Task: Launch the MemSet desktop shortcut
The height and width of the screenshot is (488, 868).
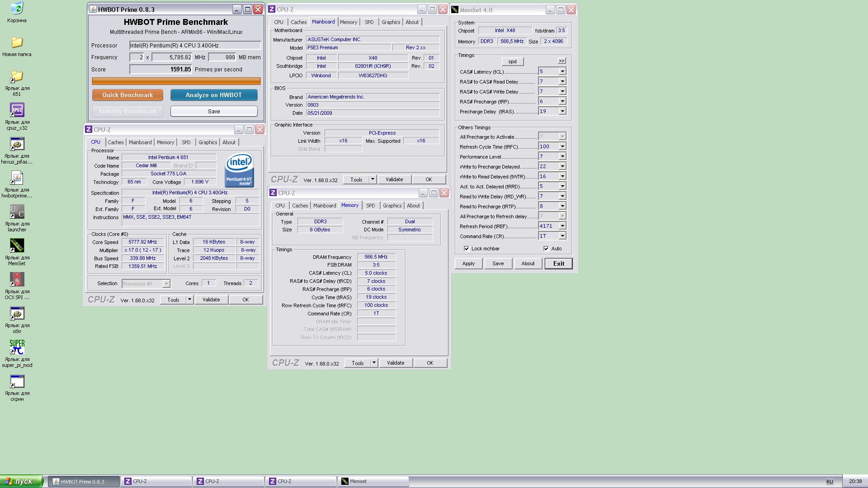Action: pyautogui.click(x=17, y=252)
